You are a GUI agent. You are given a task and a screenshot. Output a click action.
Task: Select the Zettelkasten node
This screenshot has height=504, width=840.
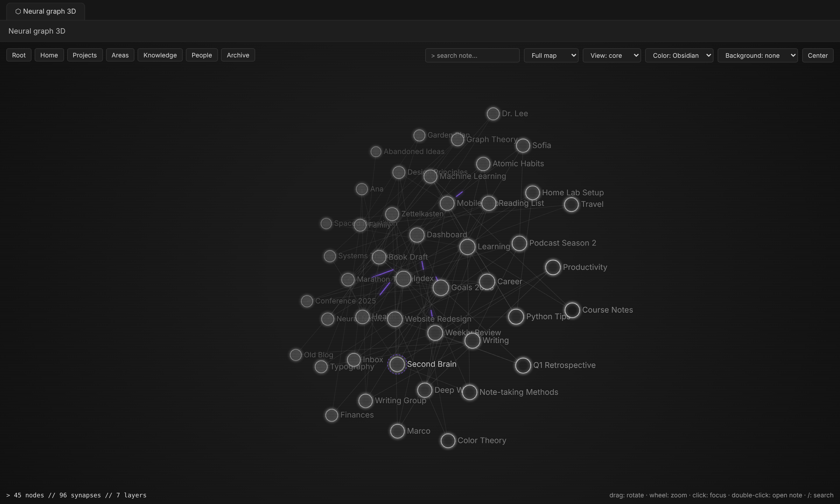point(392,214)
